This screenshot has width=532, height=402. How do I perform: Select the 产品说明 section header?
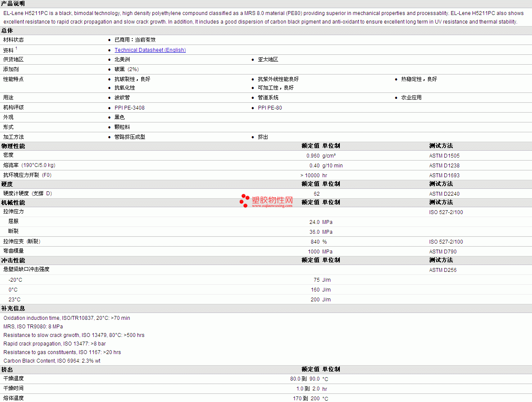tap(13, 3)
